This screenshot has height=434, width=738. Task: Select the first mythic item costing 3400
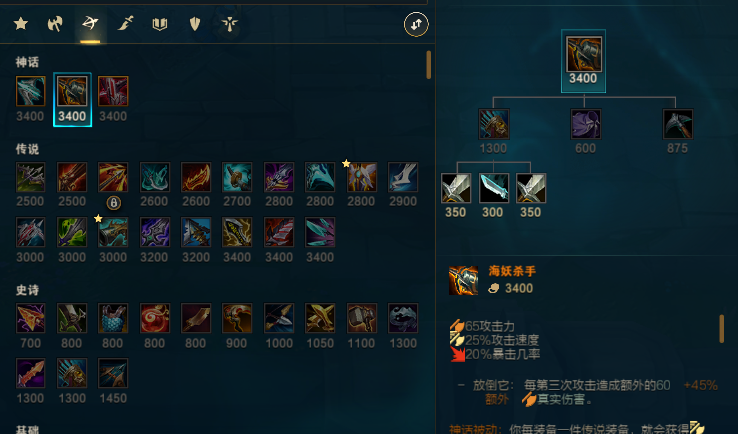(x=31, y=91)
